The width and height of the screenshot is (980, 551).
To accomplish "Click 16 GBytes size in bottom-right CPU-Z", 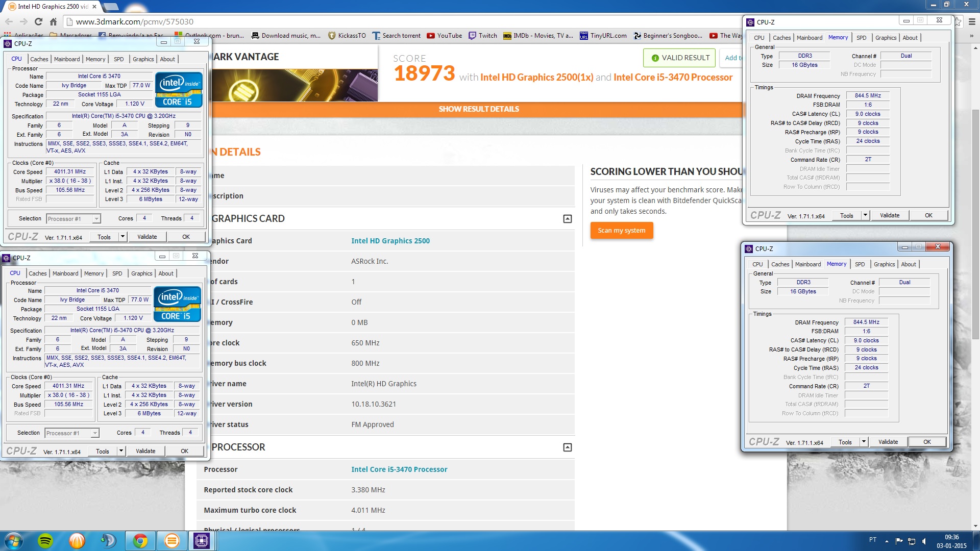I will (803, 291).
